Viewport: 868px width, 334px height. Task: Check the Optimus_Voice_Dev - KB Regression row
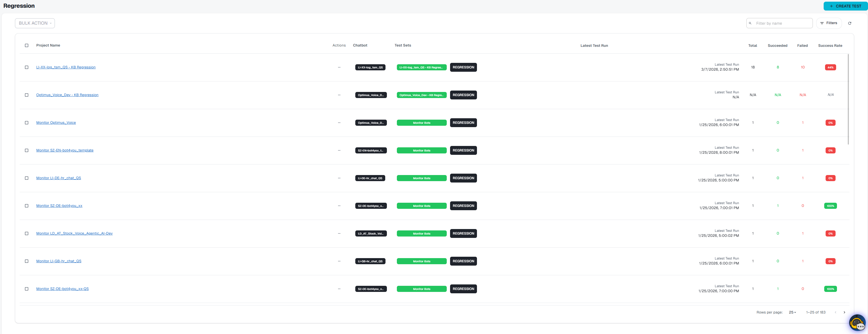coord(27,95)
